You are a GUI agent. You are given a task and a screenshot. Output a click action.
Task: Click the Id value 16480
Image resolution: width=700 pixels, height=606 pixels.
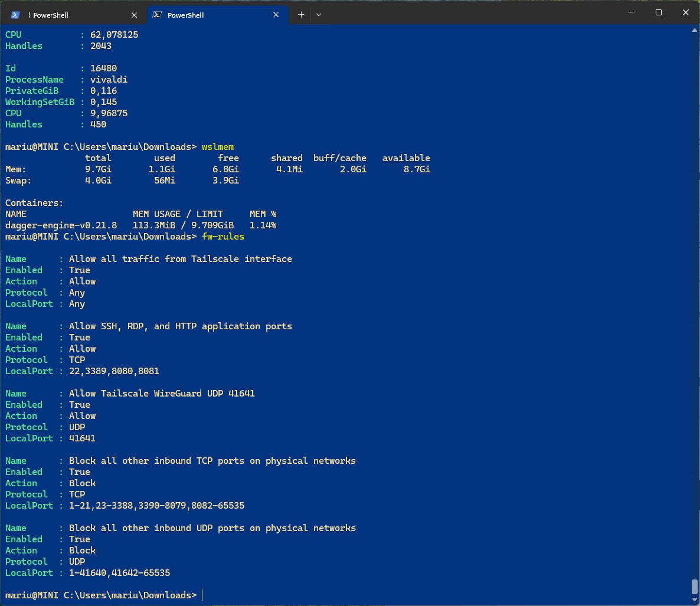tap(103, 68)
